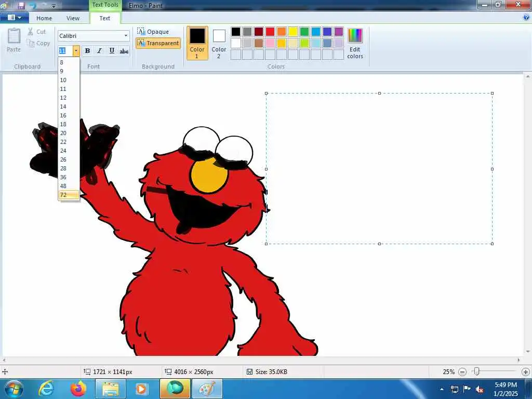This screenshot has height=399, width=532.
Task: Click inside the text box on canvas
Action: tap(379, 168)
